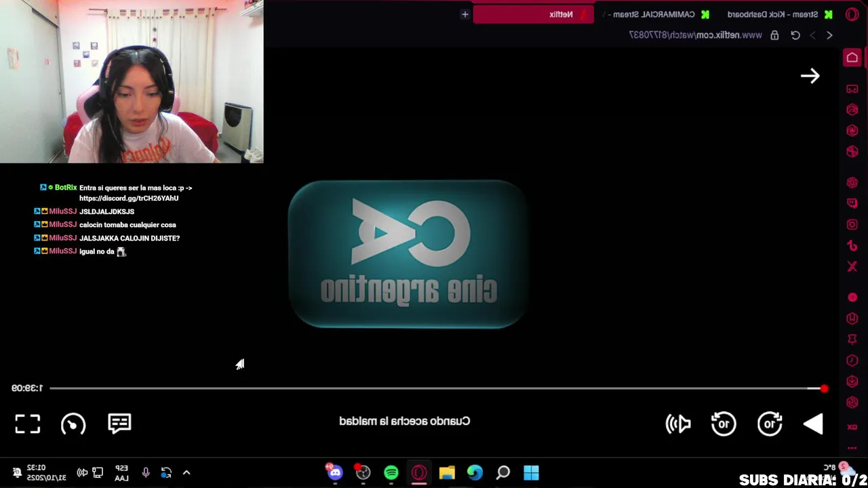Click the 10-second skip button beside volume
This screenshot has height=488, width=868.
click(724, 424)
